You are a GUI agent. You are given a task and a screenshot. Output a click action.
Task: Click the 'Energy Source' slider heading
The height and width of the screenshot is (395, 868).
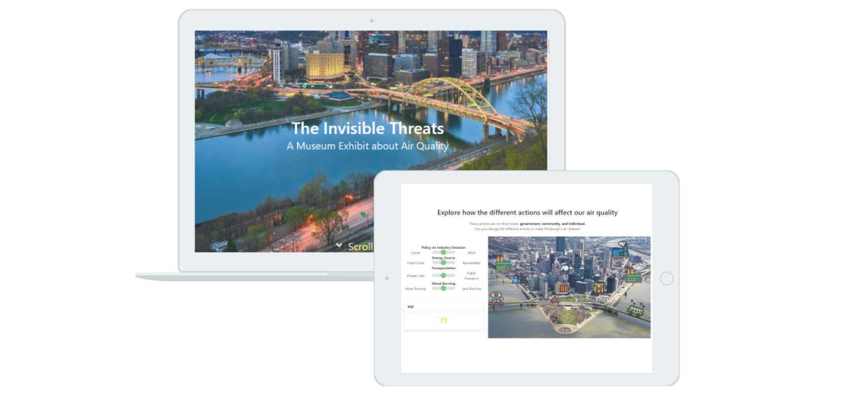[x=443, y=258]
